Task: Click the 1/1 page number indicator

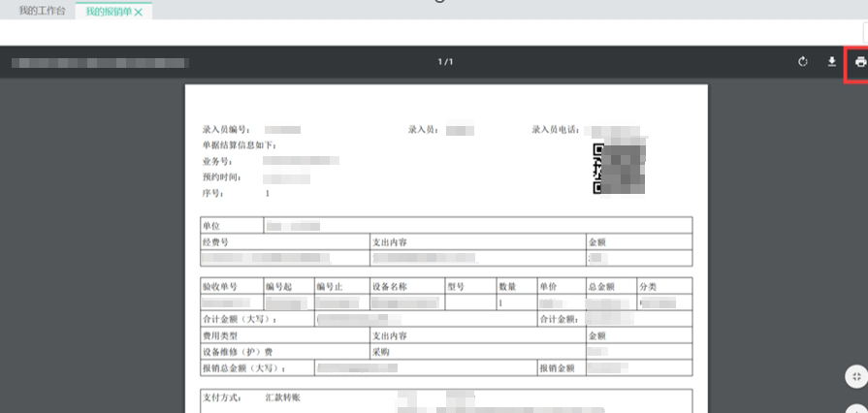Action: pyautogui.click(x=445, y=63)
